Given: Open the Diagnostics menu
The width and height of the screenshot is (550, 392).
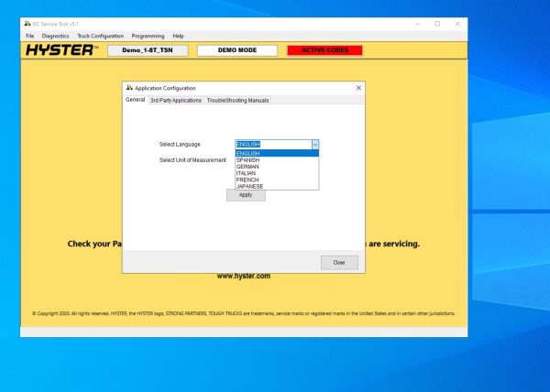Looking at the screenshot, I should click(x=55, y=36).
